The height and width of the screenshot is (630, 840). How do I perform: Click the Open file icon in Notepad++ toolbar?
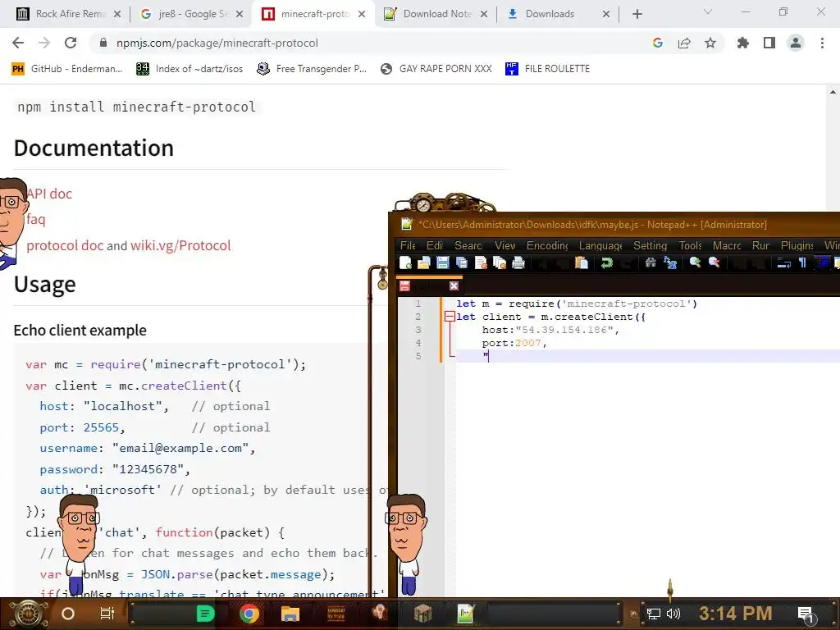point(424,262)
